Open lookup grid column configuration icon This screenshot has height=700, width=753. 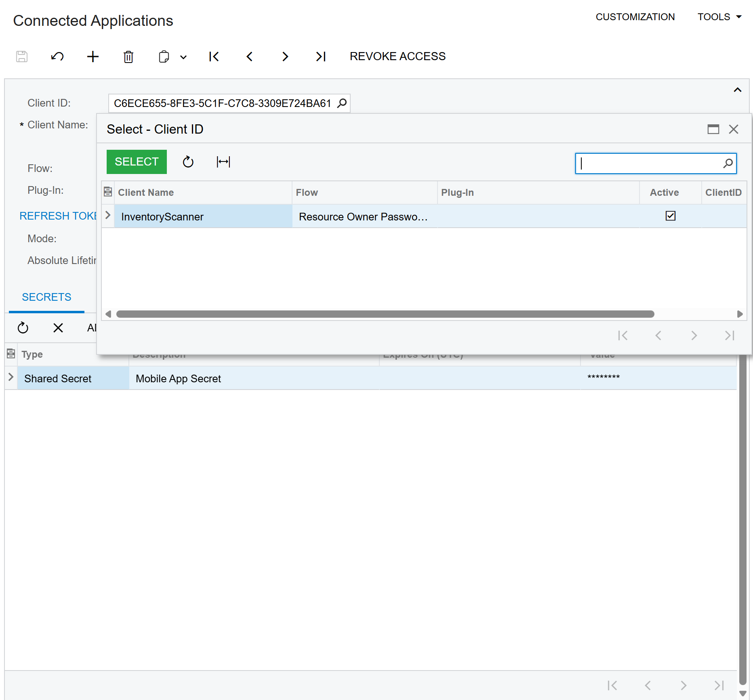108,192
